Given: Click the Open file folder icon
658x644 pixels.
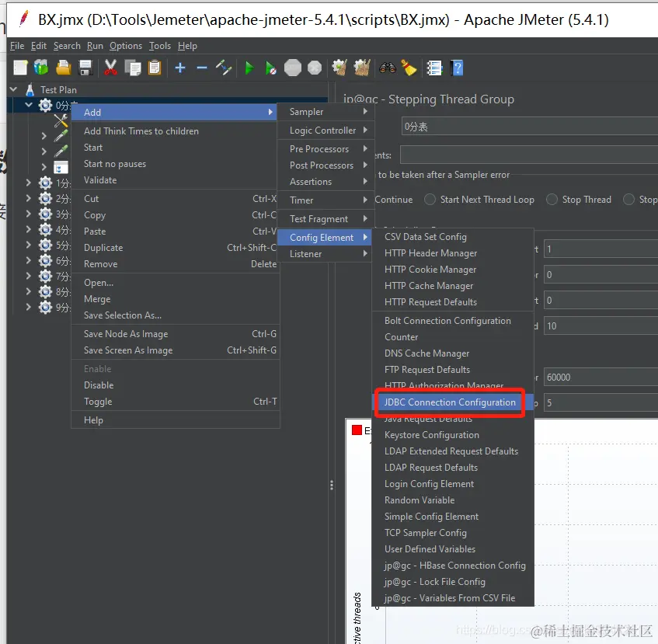Looking at the screenshot, I should point(64,68).
